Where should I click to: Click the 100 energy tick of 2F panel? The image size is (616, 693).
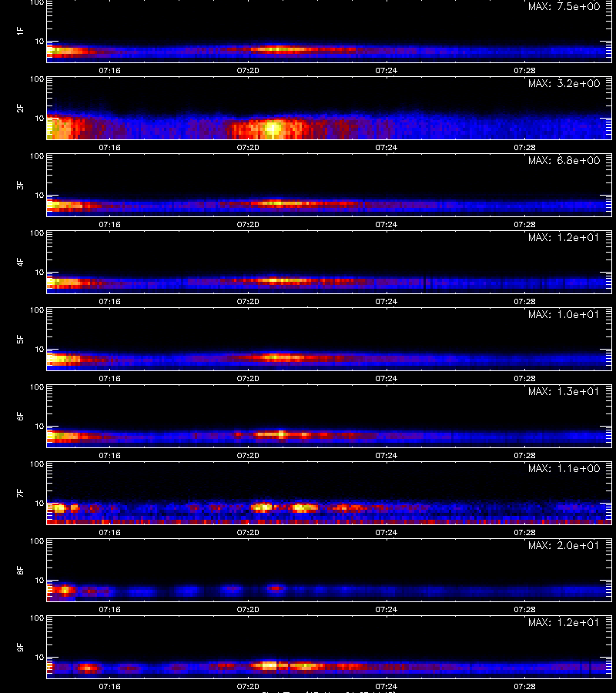pyautogui.click(x=37, y=79)
